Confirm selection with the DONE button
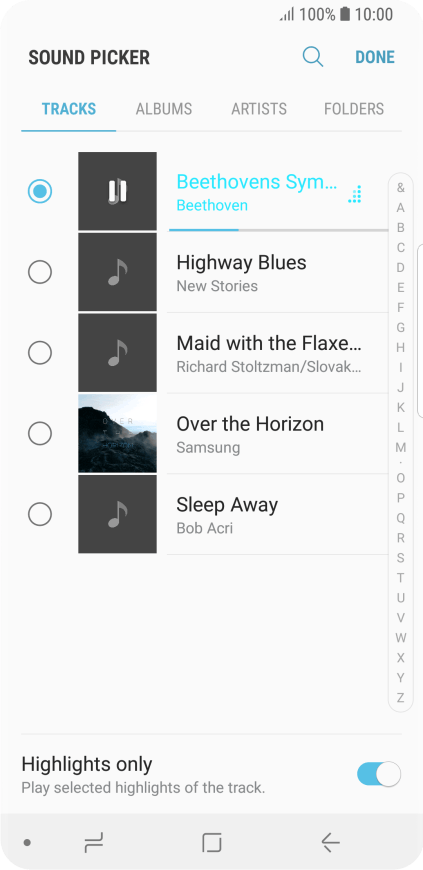 coord(375,57)
